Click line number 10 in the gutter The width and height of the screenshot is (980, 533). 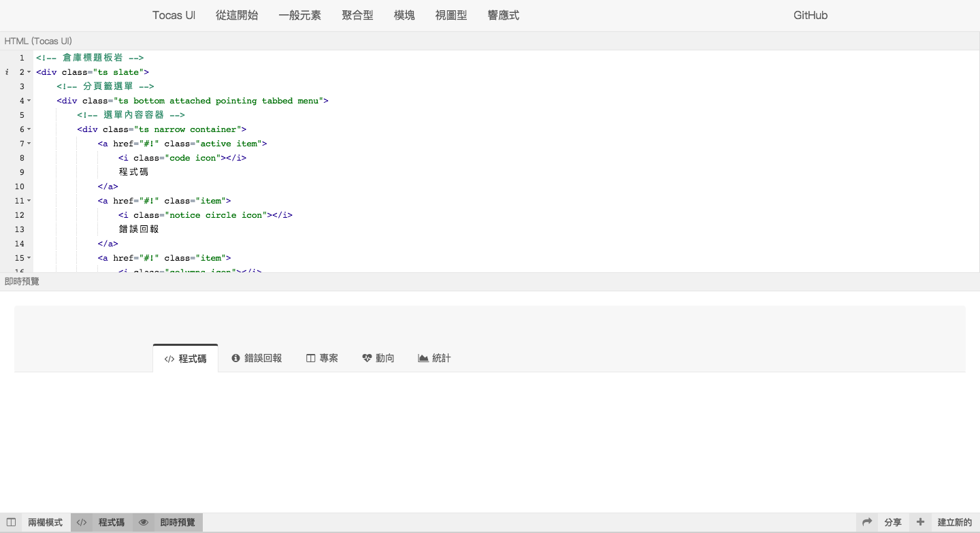[19, 187]
